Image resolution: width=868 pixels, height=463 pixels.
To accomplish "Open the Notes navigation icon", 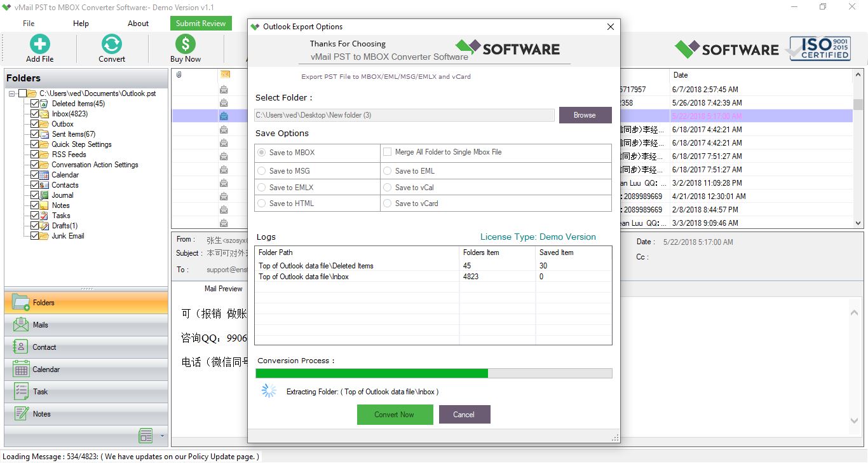I will pos(20,413).
